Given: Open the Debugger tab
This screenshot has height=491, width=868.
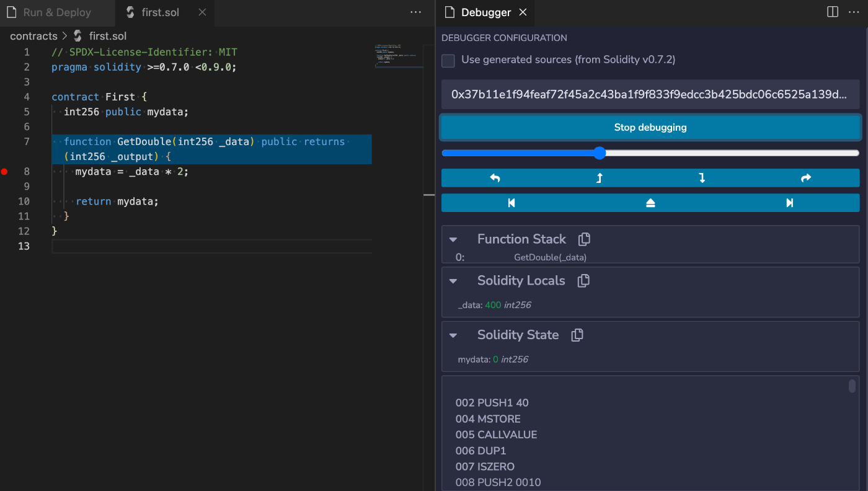Looking at the screenshot, I should coord(485,12).
